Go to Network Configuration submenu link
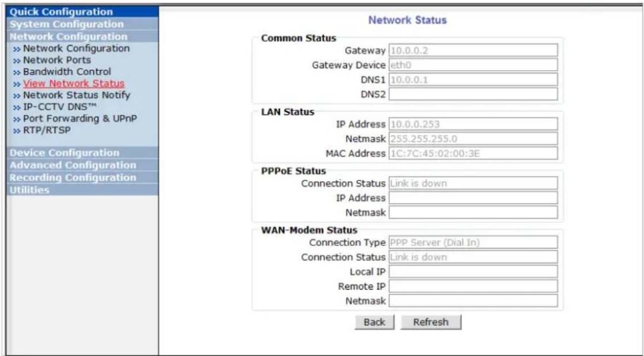Image resolution: width=644 pixels, height=356 pixels. coord(76,49)
